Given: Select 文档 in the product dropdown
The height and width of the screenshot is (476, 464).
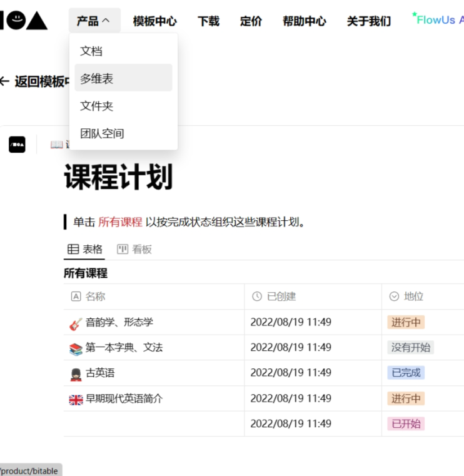Looking at the screenshot, I should click(124, 51).
